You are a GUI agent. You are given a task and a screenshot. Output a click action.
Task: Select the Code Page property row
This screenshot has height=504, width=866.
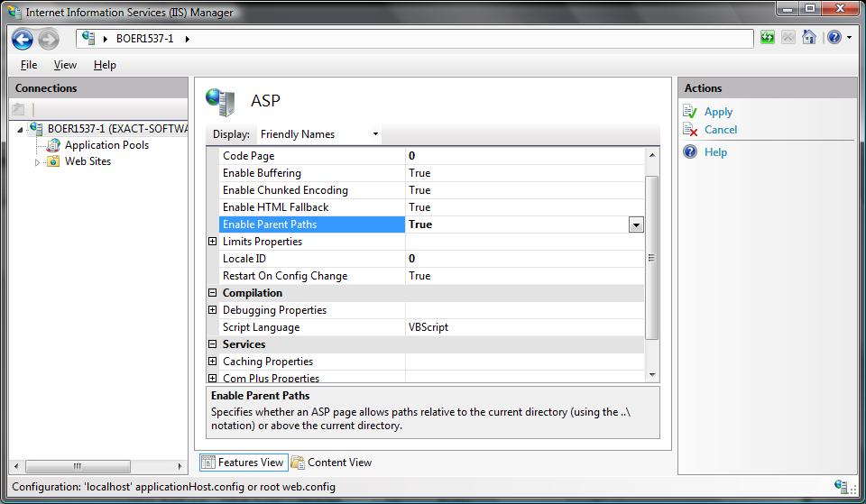(312, 156)
